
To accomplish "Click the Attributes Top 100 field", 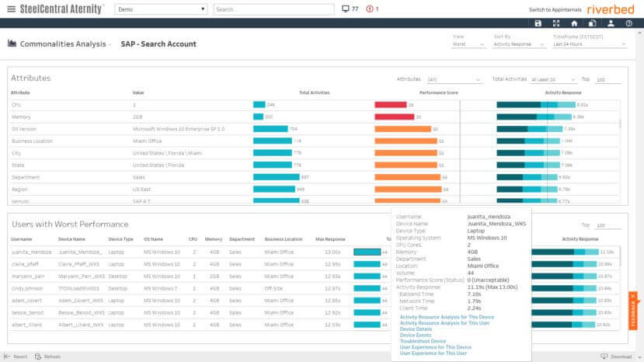I will pyautogui.click(x=607, y=80).
